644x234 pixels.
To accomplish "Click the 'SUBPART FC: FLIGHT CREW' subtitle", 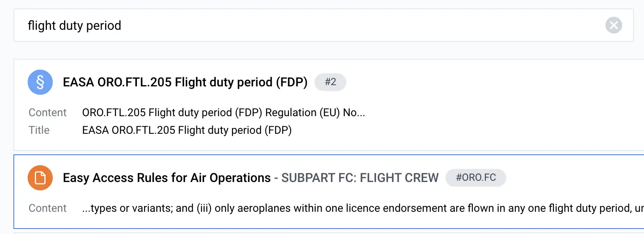I will (360, 178).
